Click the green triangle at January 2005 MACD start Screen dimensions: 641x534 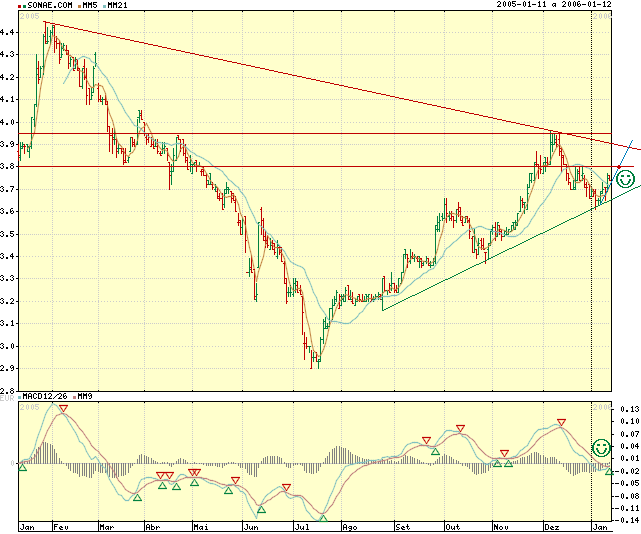coord(22,467)
